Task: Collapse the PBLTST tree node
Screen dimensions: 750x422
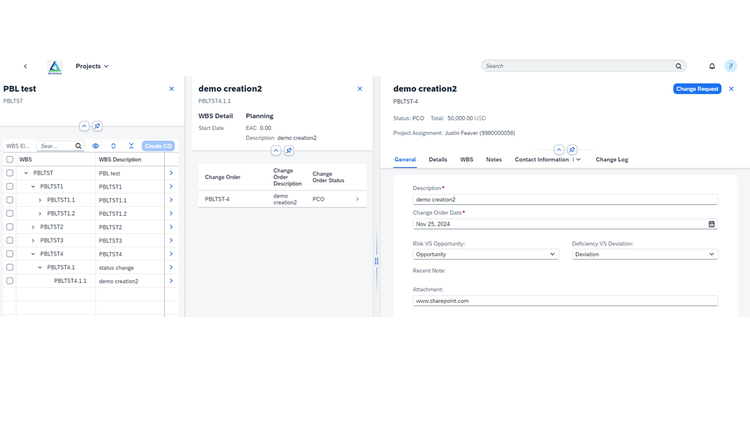Action: [26, 173]
